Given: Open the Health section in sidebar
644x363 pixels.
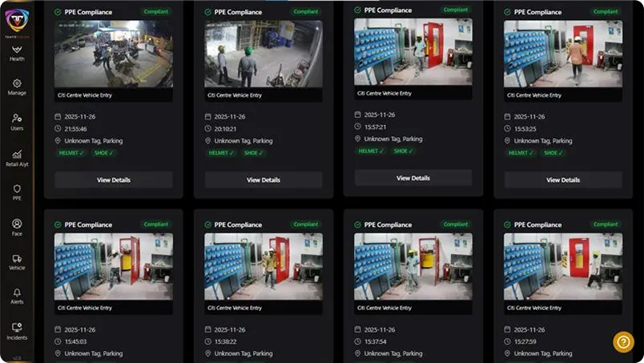Looking at the screenshot, I should coord(17,54).
